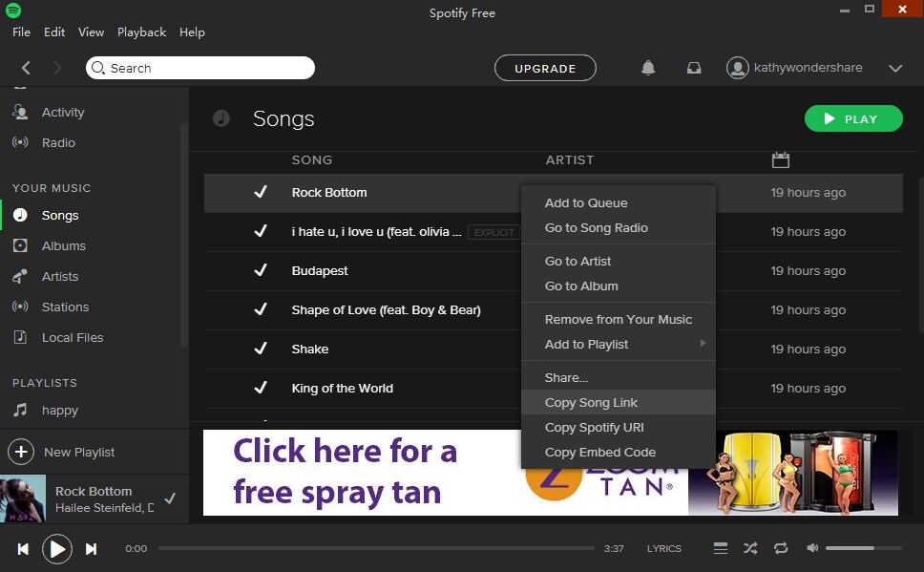Uncheck saved mark for King of the World
The width and height of the screenshot is (924, 572).
(x=261, y=388)
